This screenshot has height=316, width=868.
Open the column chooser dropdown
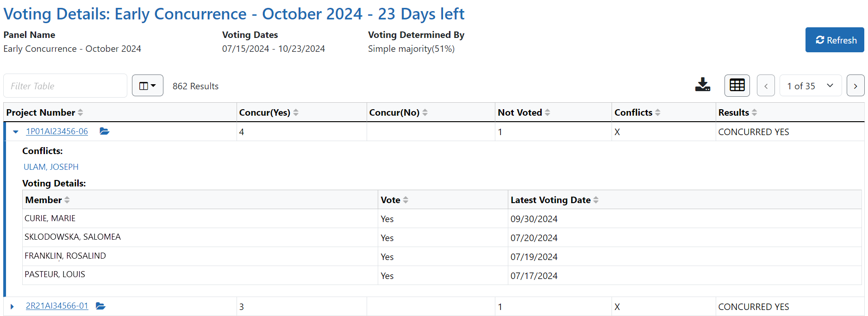pos(147,86)
